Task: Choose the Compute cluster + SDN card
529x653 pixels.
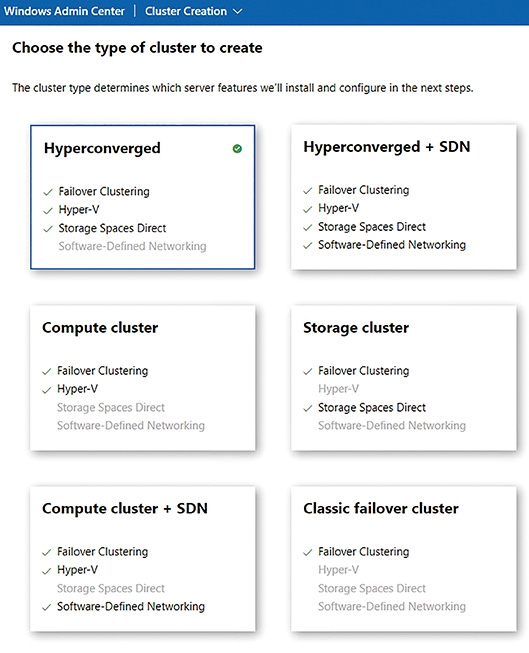Action: (x=142, y=559)
